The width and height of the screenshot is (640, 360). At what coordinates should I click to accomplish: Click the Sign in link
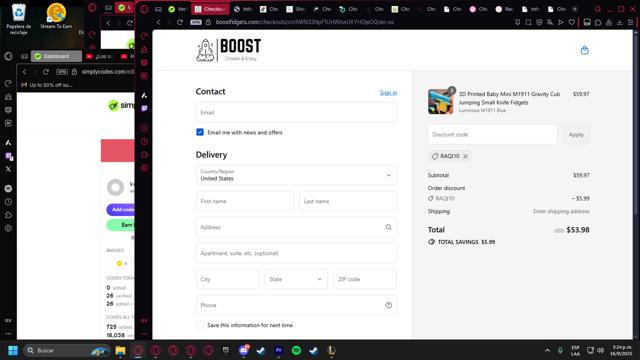click(388, 93)
